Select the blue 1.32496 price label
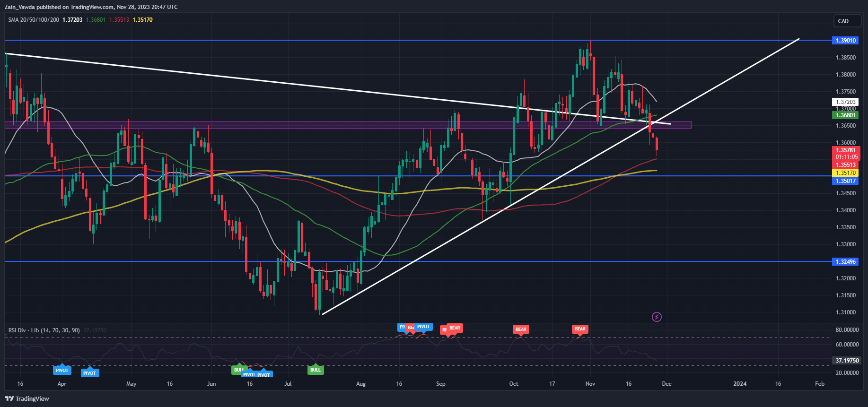 coord(845,262)
